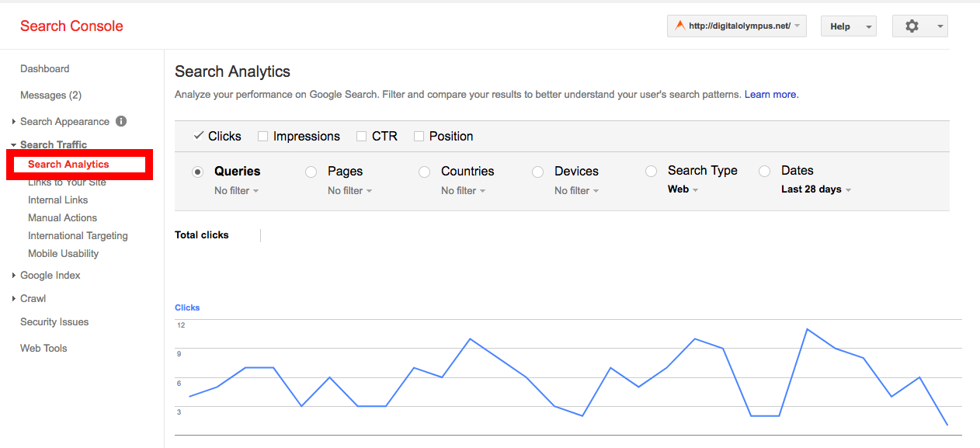980x448 pixels.
Task: Click the Learn more link
Action: [x=770, y=95]
